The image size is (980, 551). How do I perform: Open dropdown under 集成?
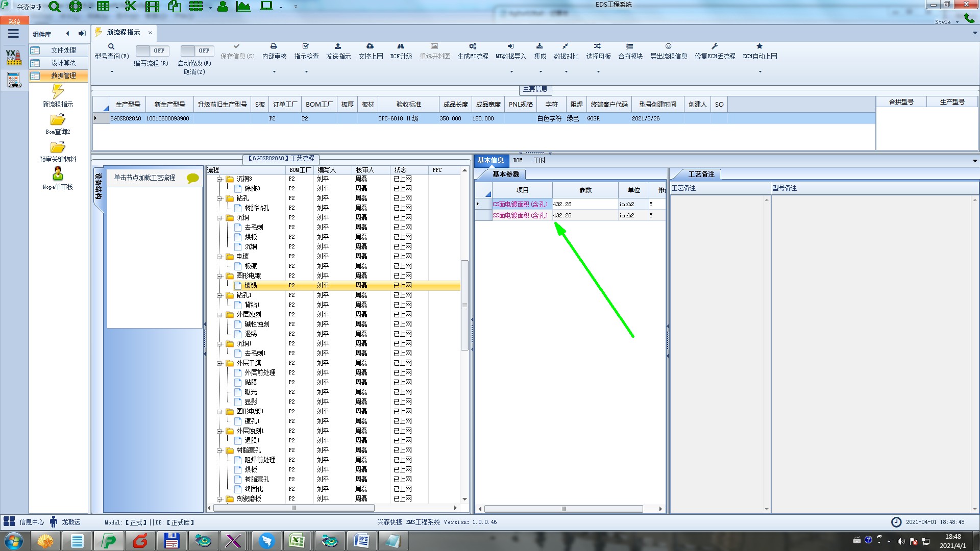(541, 71)
